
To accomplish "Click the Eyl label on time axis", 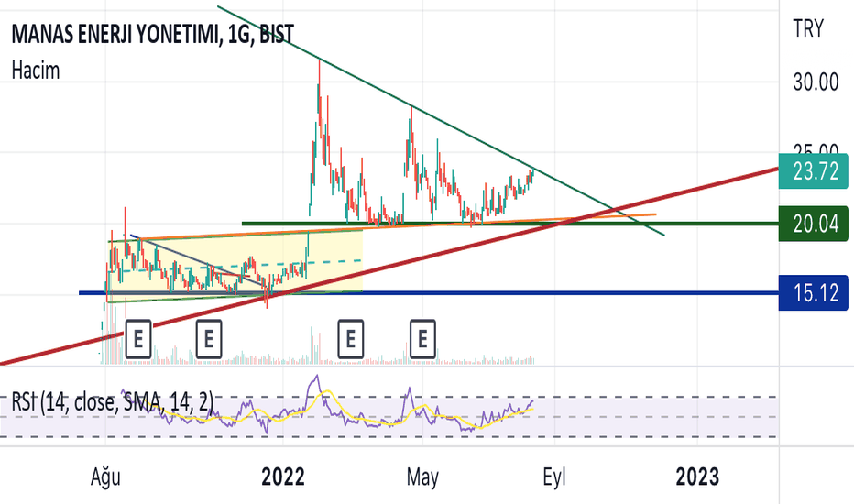I will pos(553,477).
